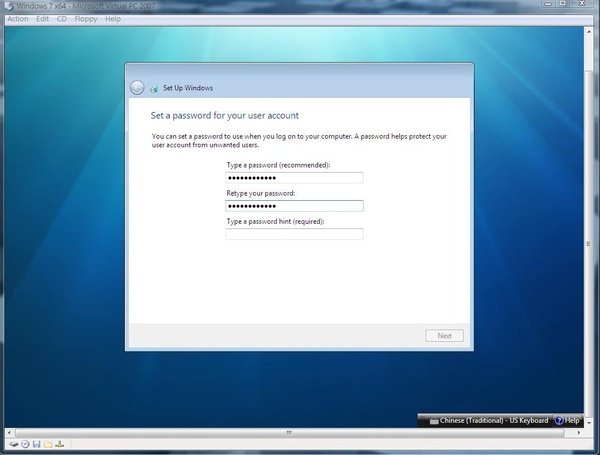This screenshot has height=455, width=600.
Task: Maximize the Virtual PC window
Action: tap(563, 3)
